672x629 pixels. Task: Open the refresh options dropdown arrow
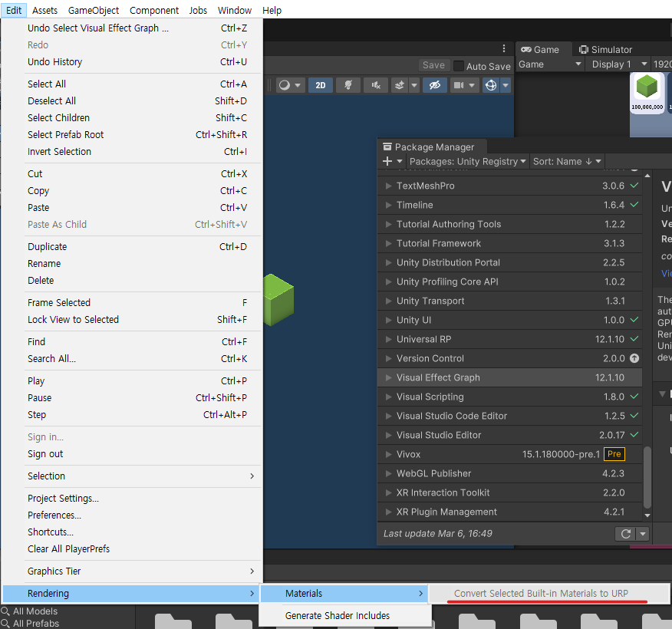pos(642,534)
